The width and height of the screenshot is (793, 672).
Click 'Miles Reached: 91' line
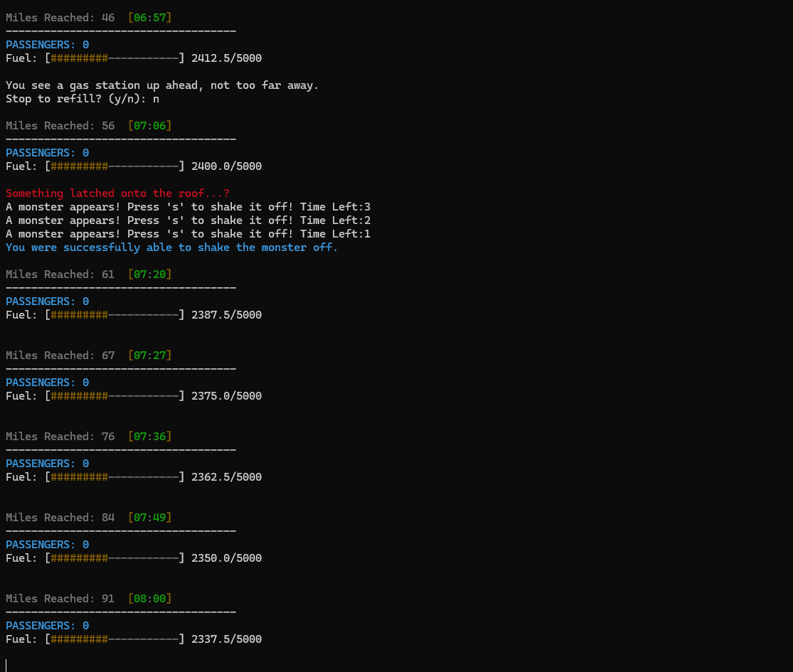[60, 599]
